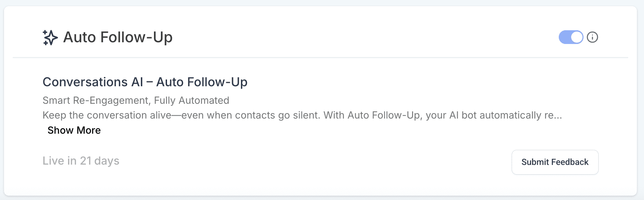Click the Live in 21 days label
Image resolution: width=644 pixels, height=200 pixels.
(81, 161)
